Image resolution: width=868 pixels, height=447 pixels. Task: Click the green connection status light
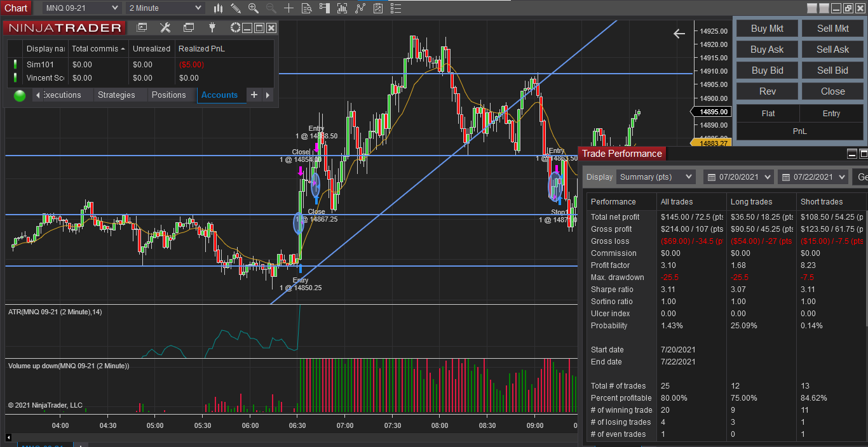point(20,95)
